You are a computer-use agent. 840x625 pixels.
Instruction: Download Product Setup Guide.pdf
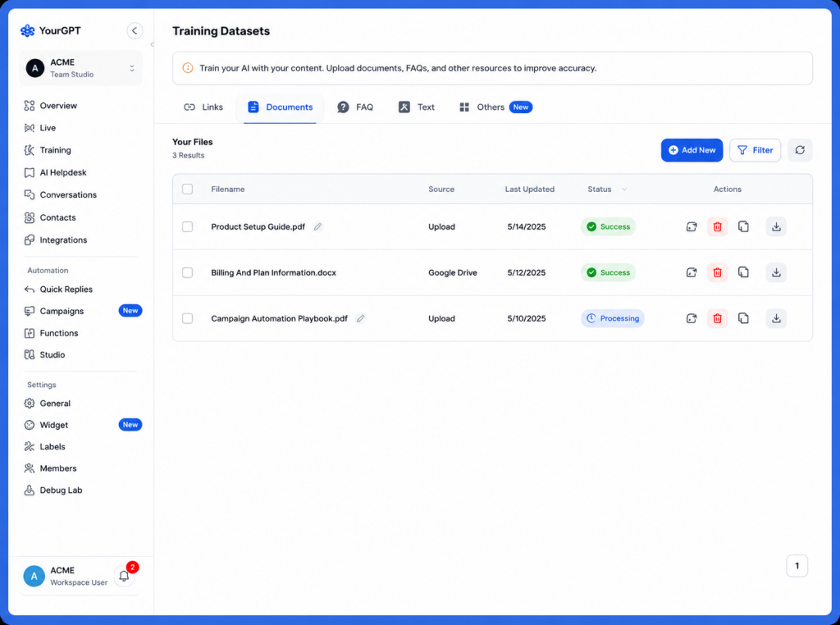point(776,226)
